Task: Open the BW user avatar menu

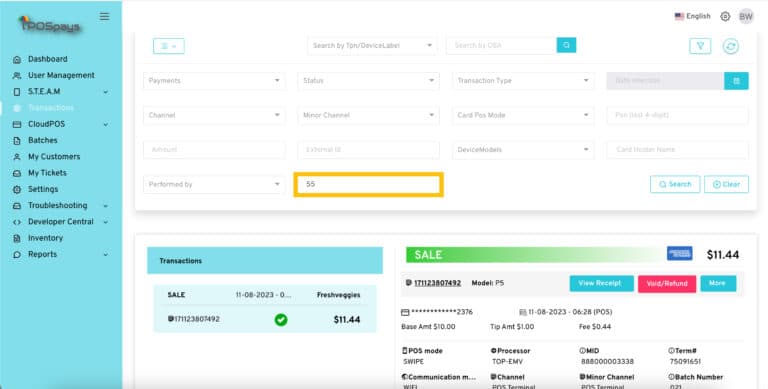Action: (x=745, y=16)
